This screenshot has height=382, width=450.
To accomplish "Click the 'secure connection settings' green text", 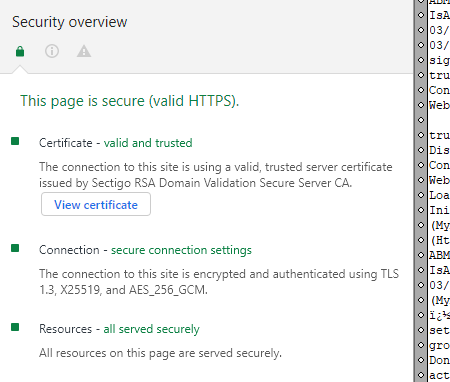I will click(x=181, y=250).
